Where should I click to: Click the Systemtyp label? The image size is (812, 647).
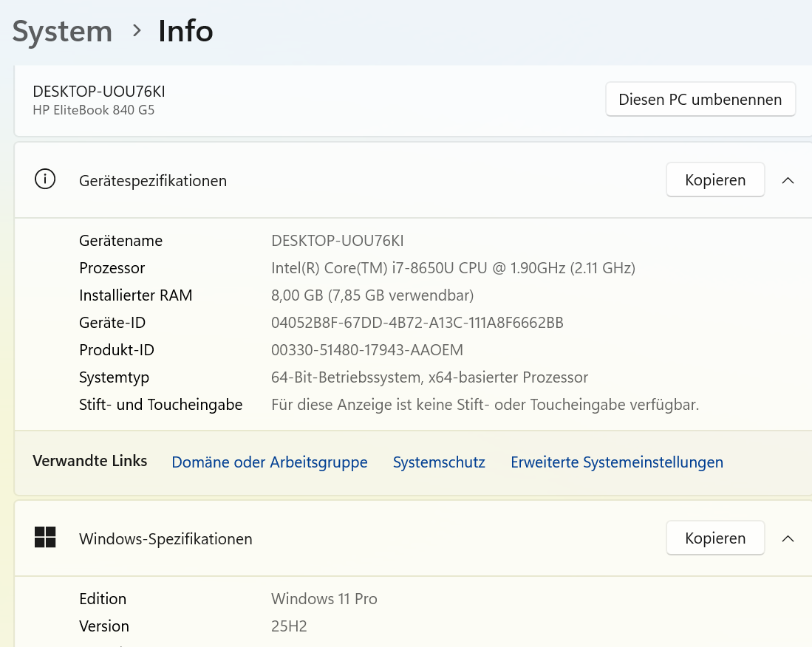pos(114,378)
